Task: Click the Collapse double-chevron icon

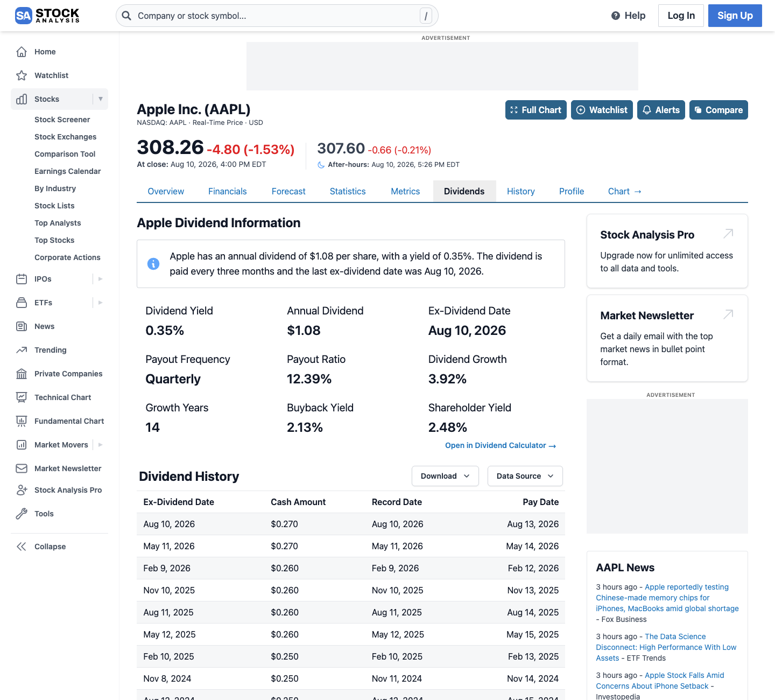Action: click(22, 547)
